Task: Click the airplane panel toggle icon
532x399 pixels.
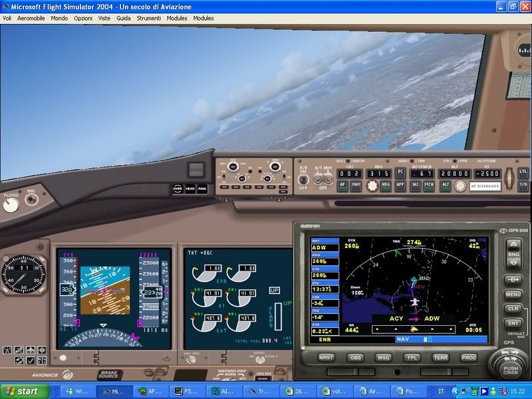Action: click(31, 350)
